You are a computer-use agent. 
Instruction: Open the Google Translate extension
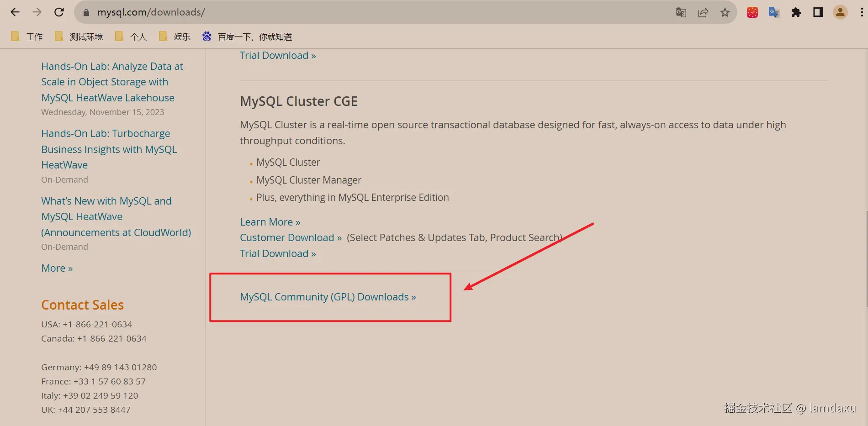click(774, 12)
